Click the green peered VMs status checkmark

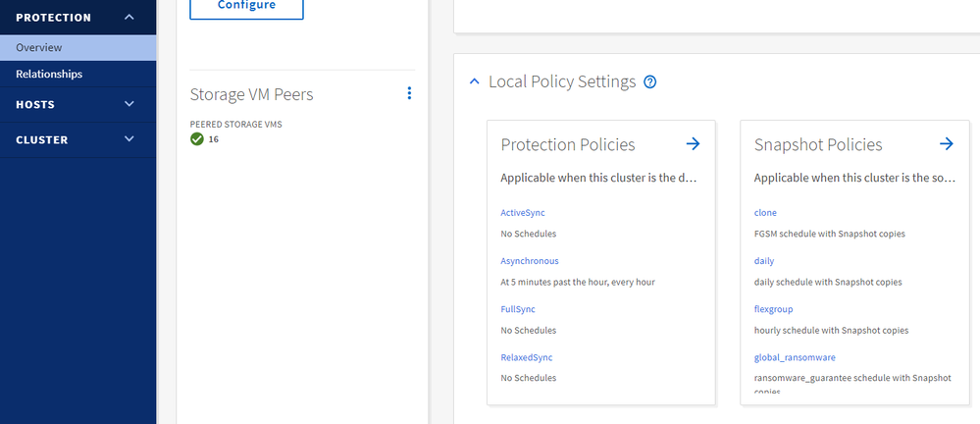coord(197,139)
